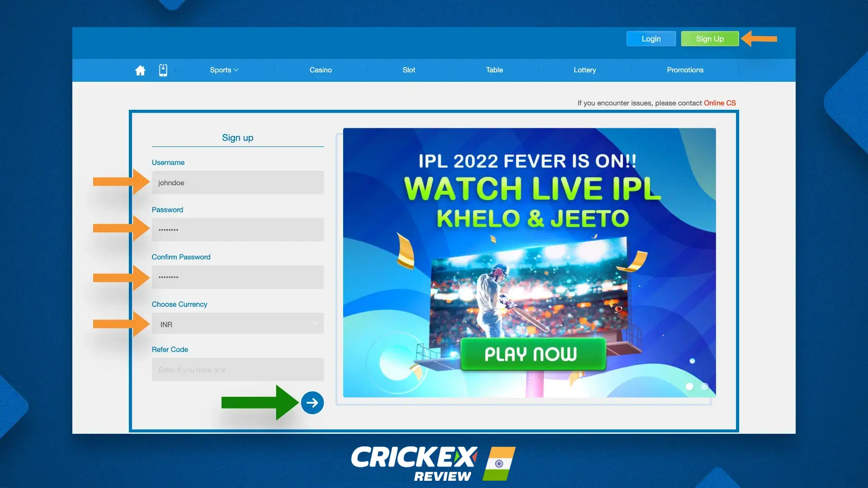Click the blue circular arrow submit icon

point(312,402)
